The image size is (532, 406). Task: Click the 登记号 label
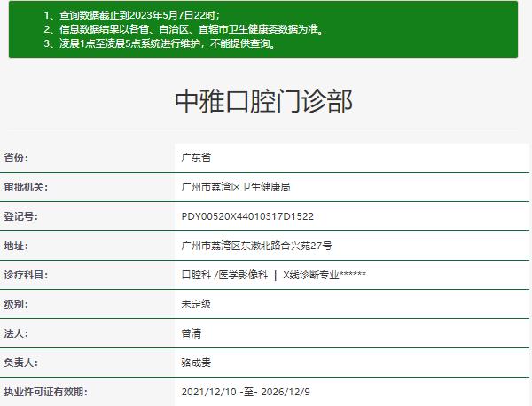pos(20,216)
